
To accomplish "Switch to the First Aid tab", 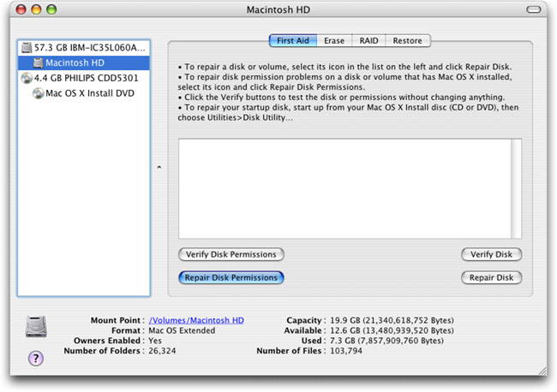I will 293,41.
